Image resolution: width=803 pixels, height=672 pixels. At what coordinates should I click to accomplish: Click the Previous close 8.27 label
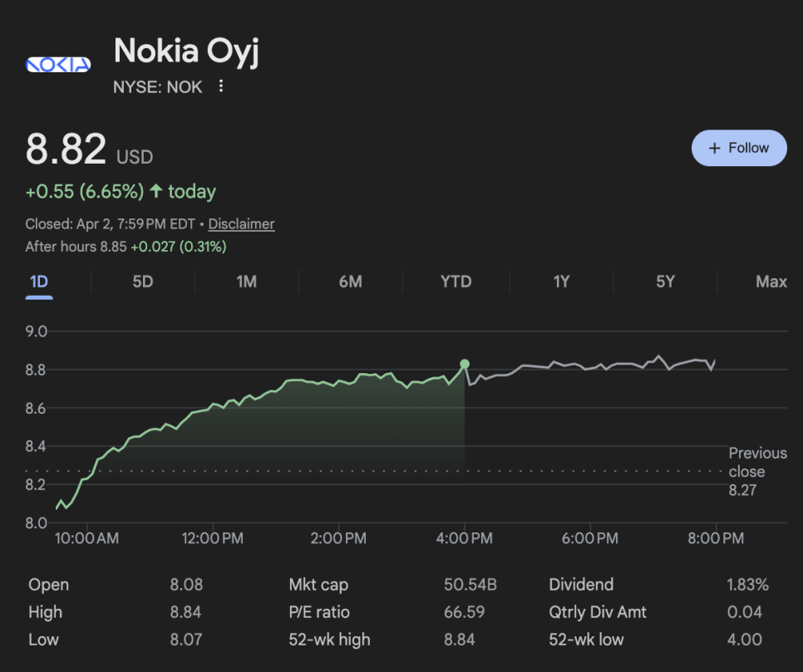[x=757, y=472]
